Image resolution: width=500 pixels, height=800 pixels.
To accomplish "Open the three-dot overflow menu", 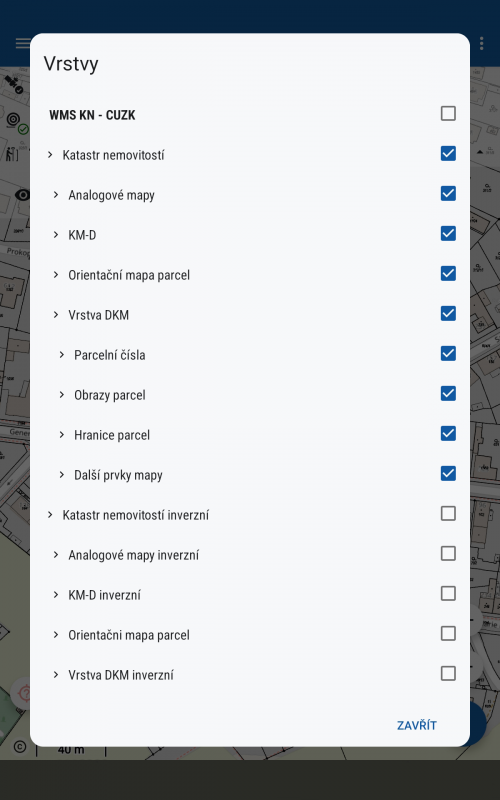I will point(481,43).
